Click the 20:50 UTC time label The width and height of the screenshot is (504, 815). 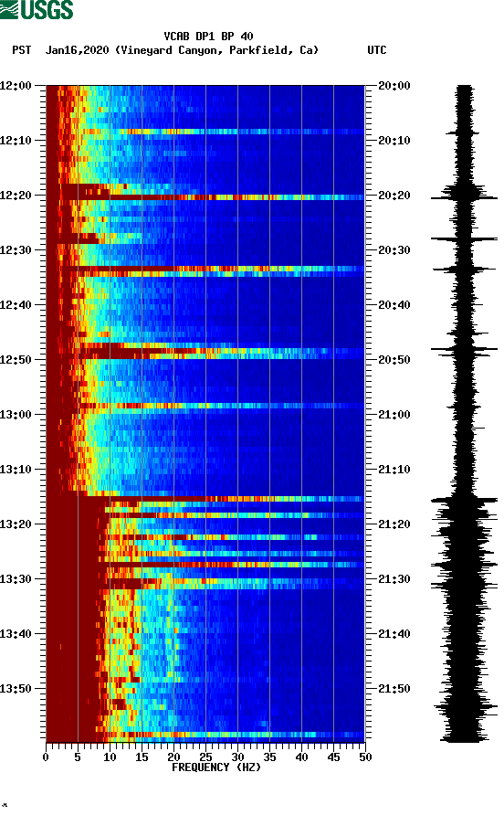point(394,360)
